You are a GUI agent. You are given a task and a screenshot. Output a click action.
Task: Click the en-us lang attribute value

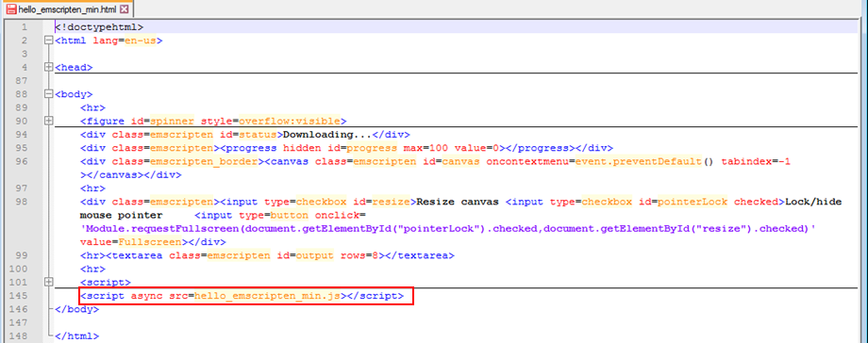(141, 41)
